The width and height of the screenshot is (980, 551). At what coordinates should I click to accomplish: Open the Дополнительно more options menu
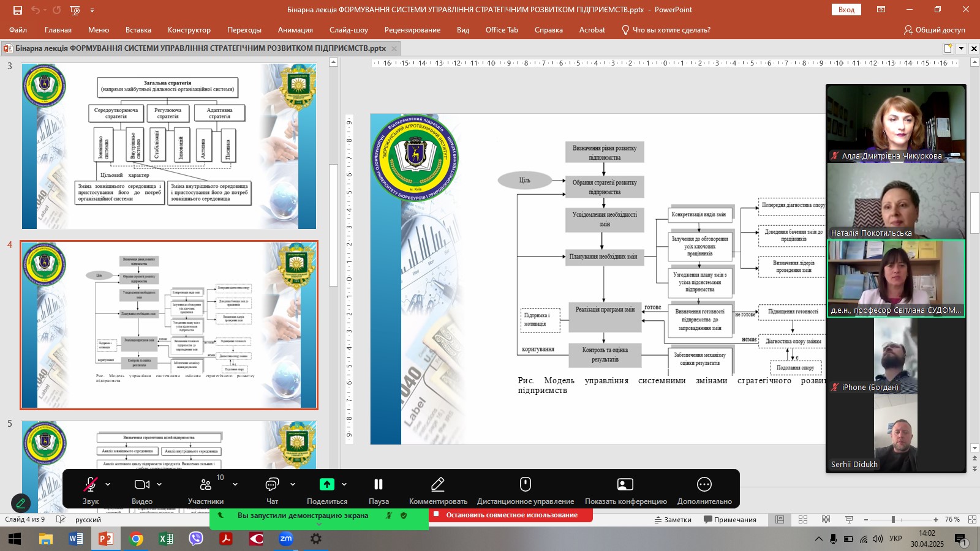click(704, 485)
